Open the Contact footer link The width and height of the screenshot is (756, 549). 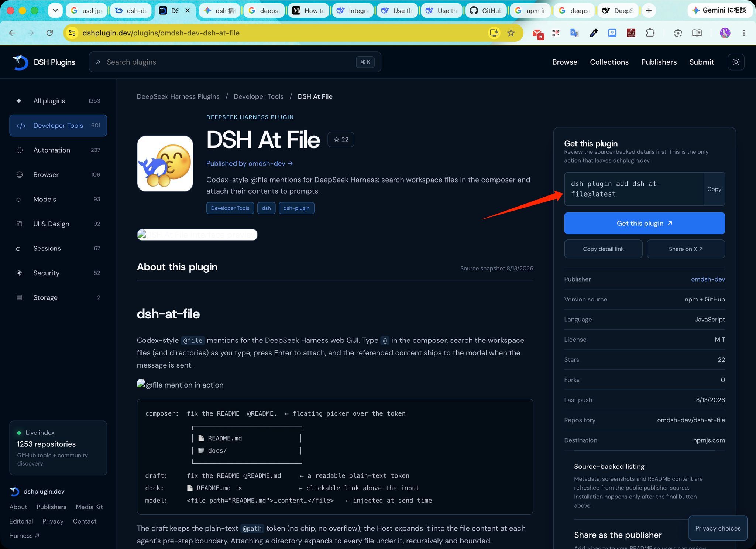[85, 521]
